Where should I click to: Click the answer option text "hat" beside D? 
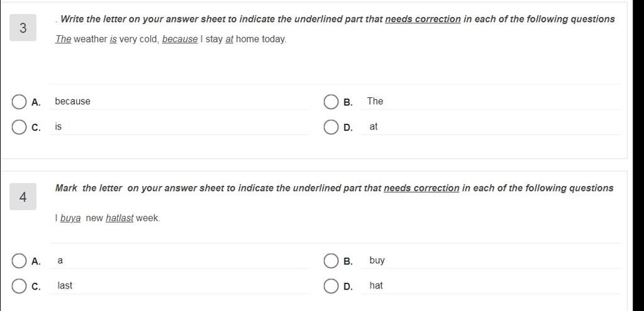pos(376,286)
